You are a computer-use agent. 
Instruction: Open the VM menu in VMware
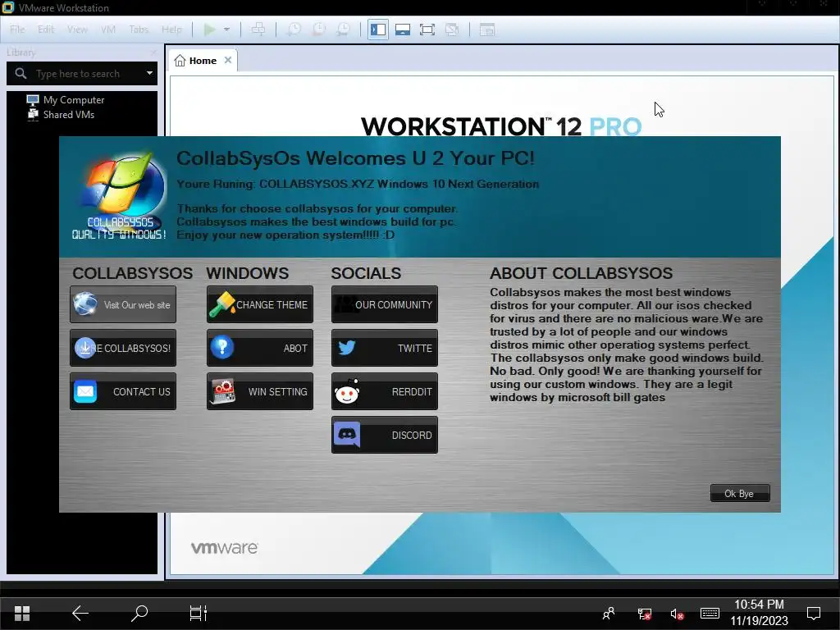(x=108, y=30)
